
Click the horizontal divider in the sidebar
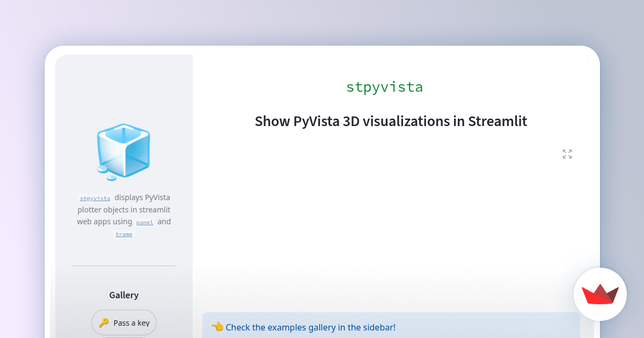point(123,265)
